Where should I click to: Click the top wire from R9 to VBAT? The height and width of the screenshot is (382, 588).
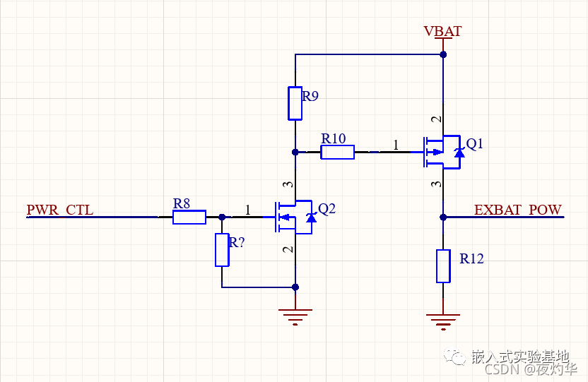369,54
